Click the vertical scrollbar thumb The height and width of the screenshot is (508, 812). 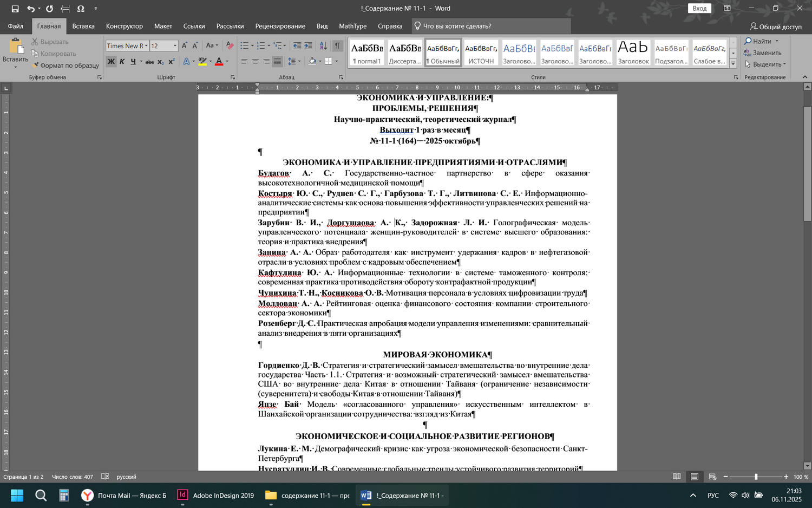(x=807, y=164)
